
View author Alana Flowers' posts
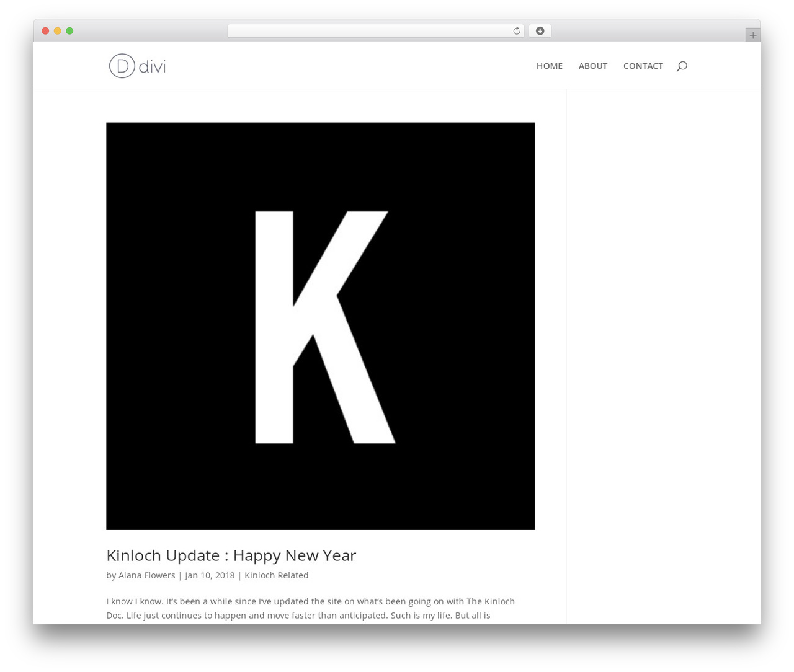(147, 575)
